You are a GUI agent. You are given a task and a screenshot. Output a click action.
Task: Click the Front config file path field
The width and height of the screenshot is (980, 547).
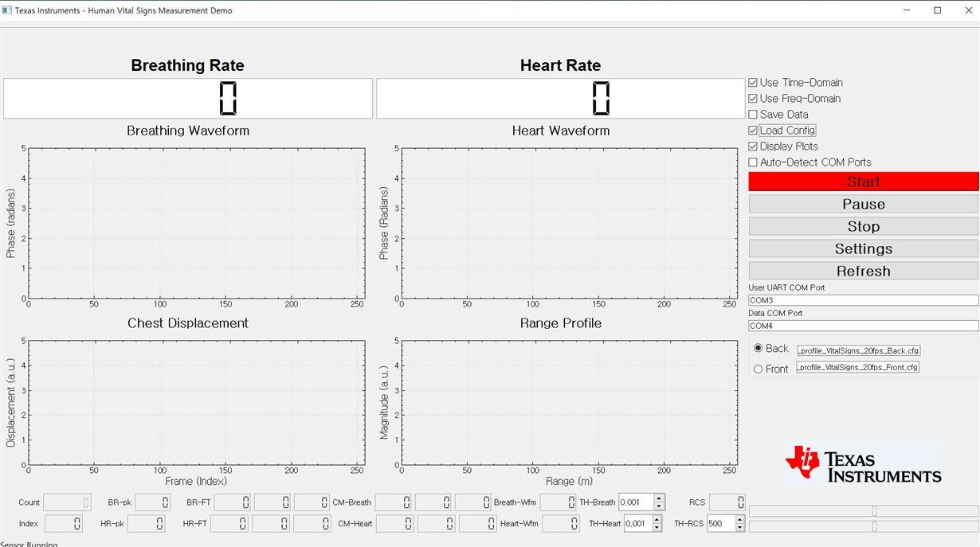858,366
